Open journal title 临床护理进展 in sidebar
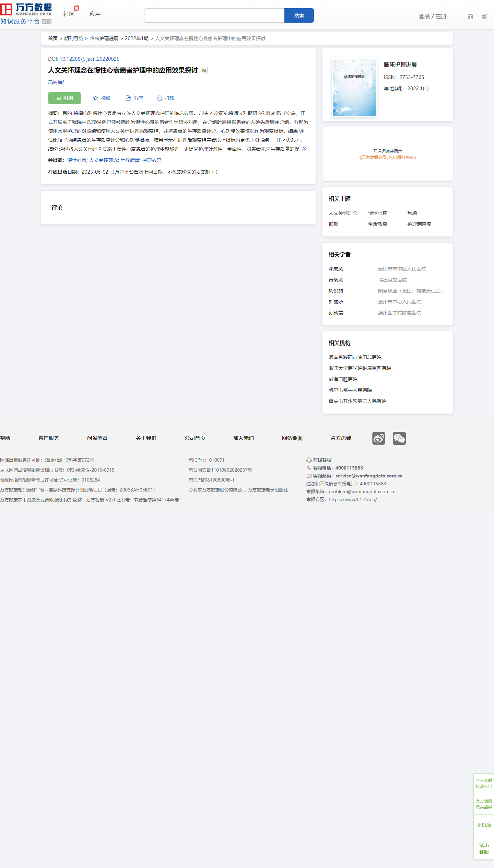This screenshot has width=494, height=868. (400, 65)
